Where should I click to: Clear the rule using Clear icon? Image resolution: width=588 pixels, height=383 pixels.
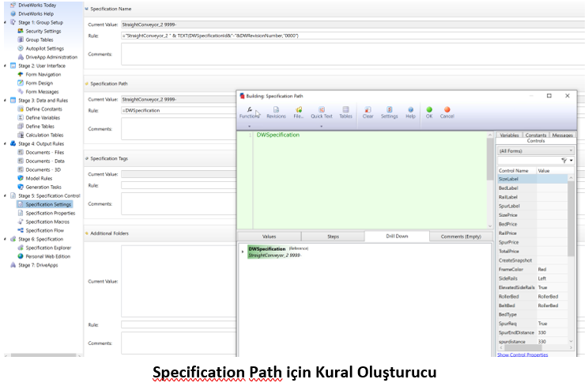367,112
